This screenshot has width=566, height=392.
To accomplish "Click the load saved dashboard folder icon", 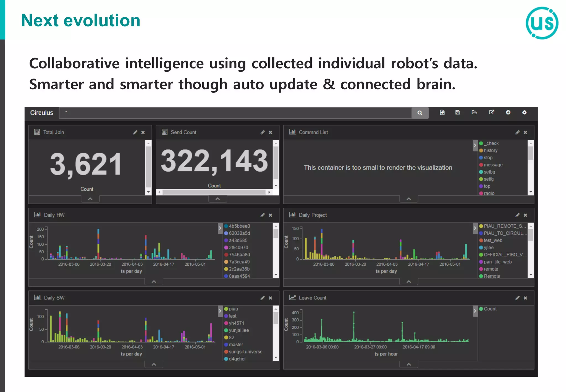I will [x=474, y=112].
